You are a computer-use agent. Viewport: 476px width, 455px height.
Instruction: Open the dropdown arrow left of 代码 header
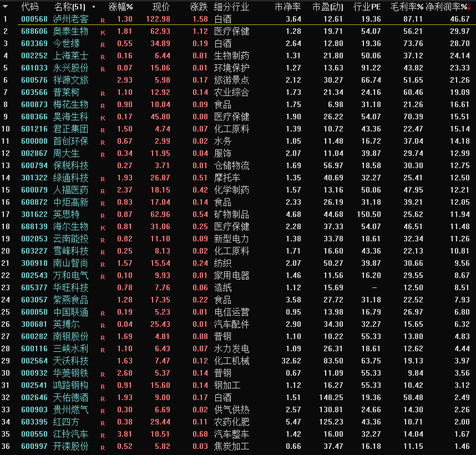tap(5, 6)
